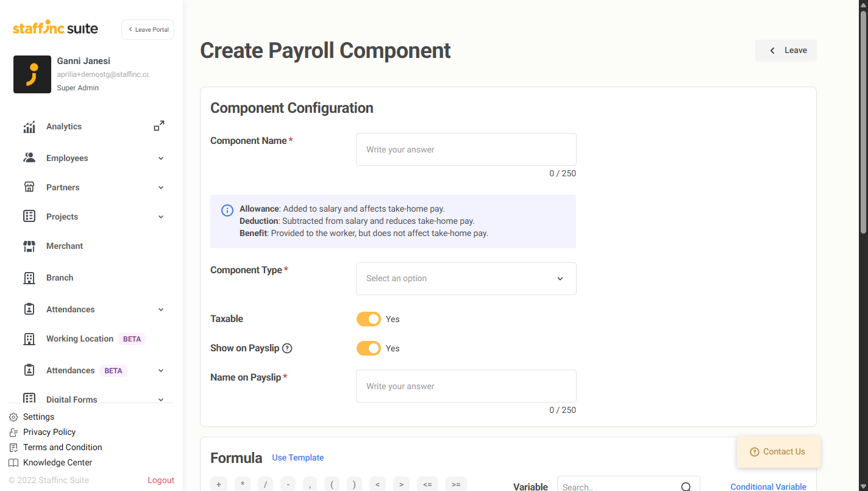Click the Contact Us button
868x491 pixels.
pos(778,452)
